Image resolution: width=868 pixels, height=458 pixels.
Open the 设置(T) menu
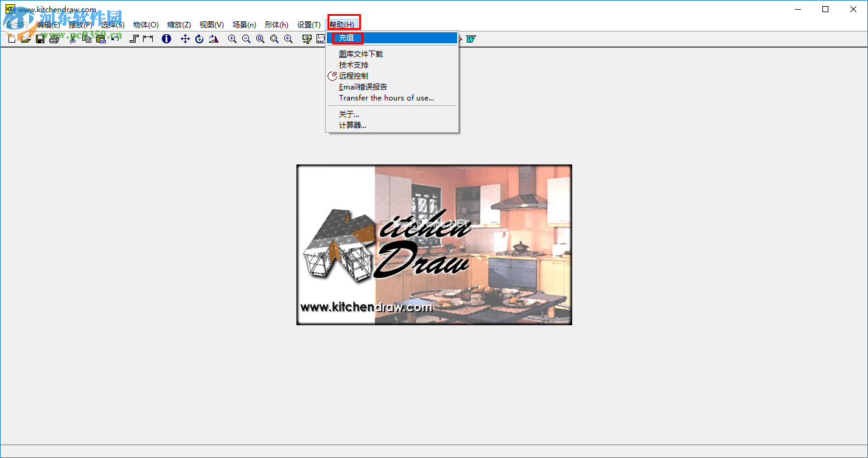(x=309, y=25)
